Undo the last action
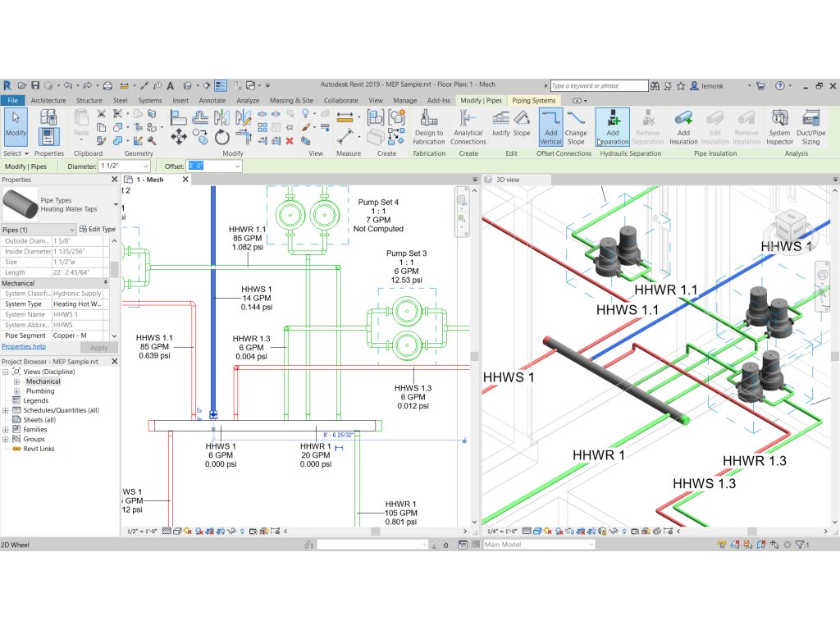This screenshot has width=840, height=630. pyautogui.click(x=68, y=85)
